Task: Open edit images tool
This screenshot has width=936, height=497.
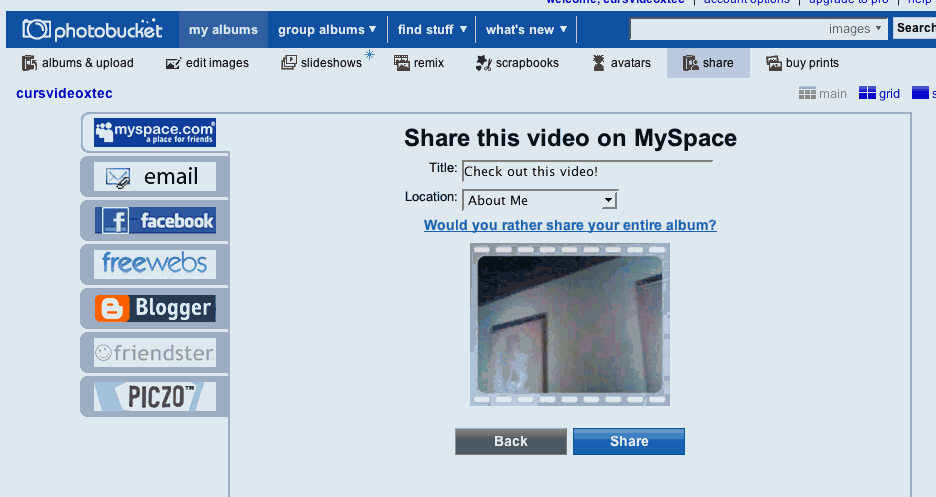Action: pos(207,63)
